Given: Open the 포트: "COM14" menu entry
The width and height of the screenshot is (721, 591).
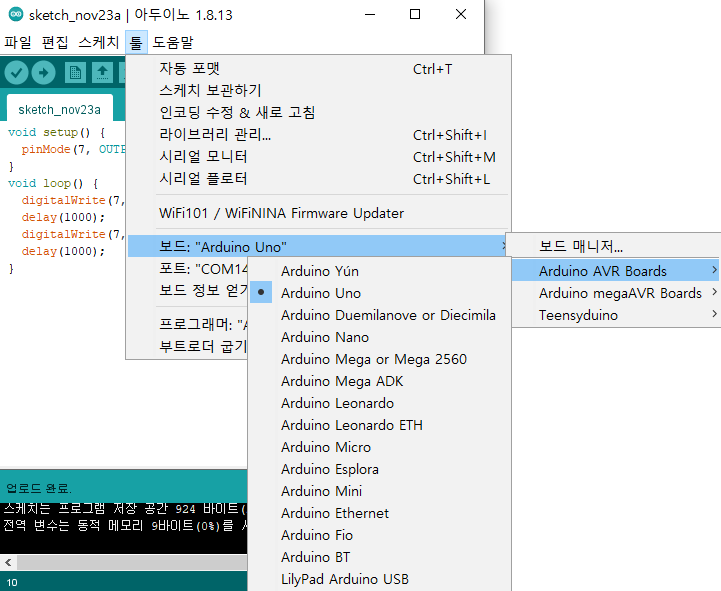Looking at the screenshot, I should [x=188, y=269].
